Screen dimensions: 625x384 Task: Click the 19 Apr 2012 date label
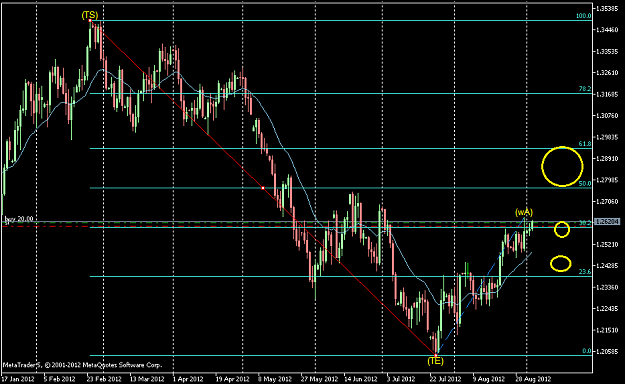(232, 379)
